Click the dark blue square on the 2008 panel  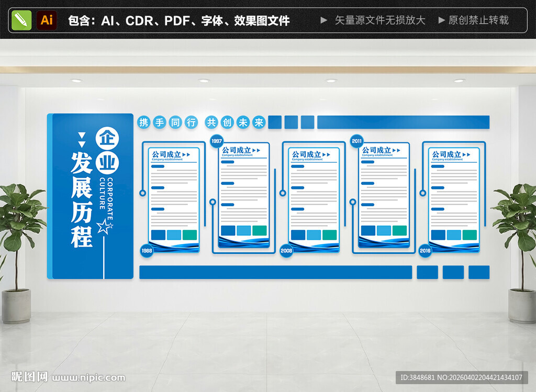298,235
